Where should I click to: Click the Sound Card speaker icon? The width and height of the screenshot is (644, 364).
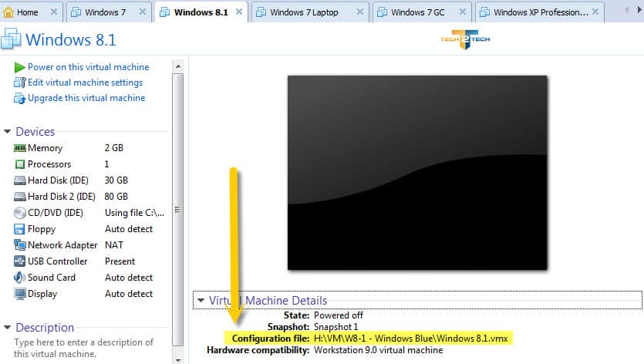pos(19,278)
